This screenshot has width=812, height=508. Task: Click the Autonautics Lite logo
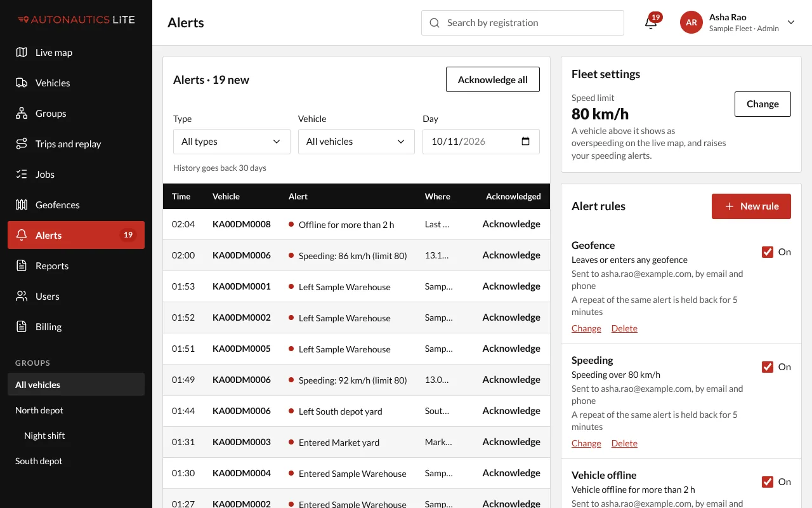(x=76, y=20)
